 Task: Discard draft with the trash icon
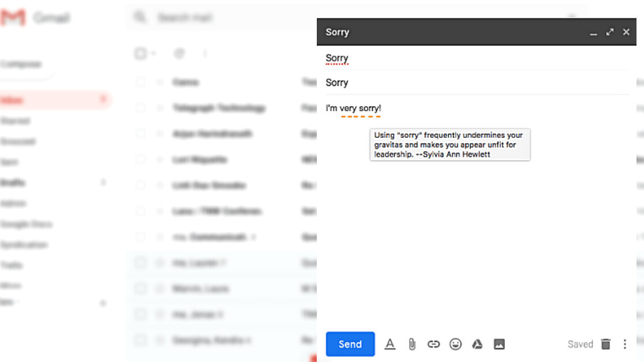(x=605, y=344)
